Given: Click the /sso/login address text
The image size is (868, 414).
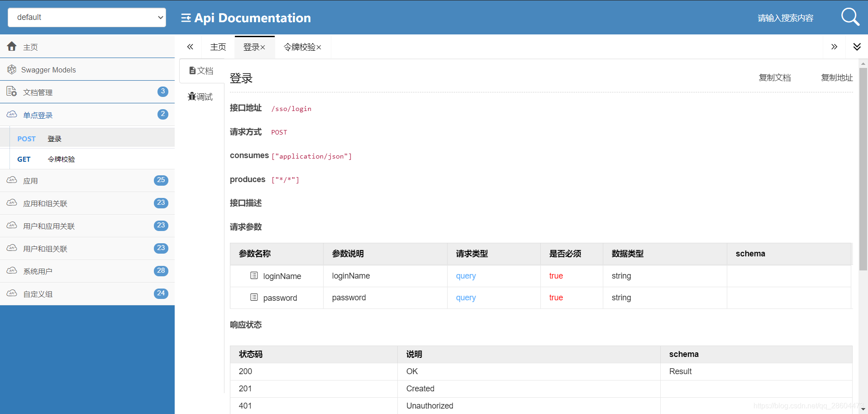Looking at the screenshot, I should tap(291, 109).
